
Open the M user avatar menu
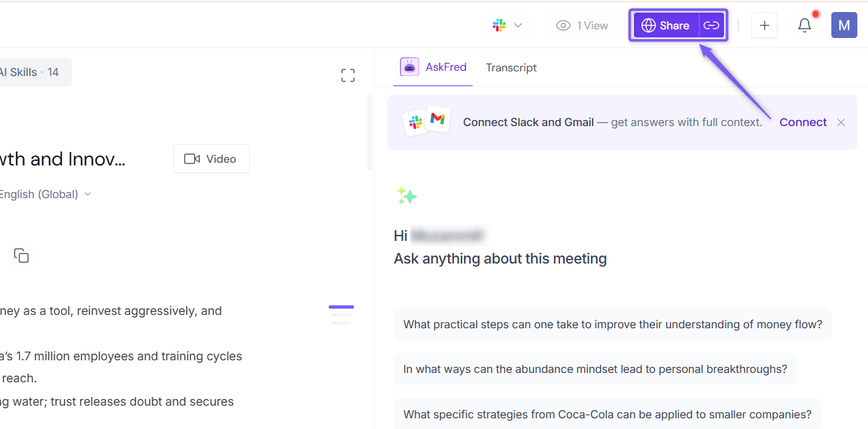click(844, 25)
